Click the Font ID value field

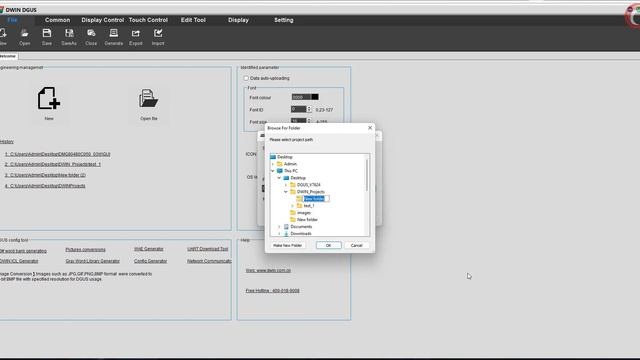pyautogui.click(x=298, y=109)
